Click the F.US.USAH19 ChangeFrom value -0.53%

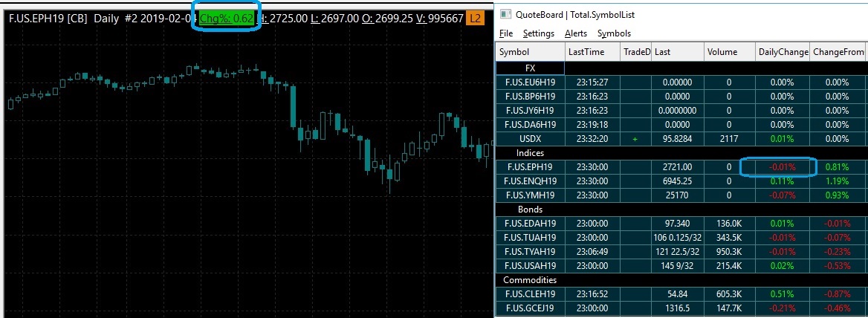pyautogui.click(x=837, y=266)
